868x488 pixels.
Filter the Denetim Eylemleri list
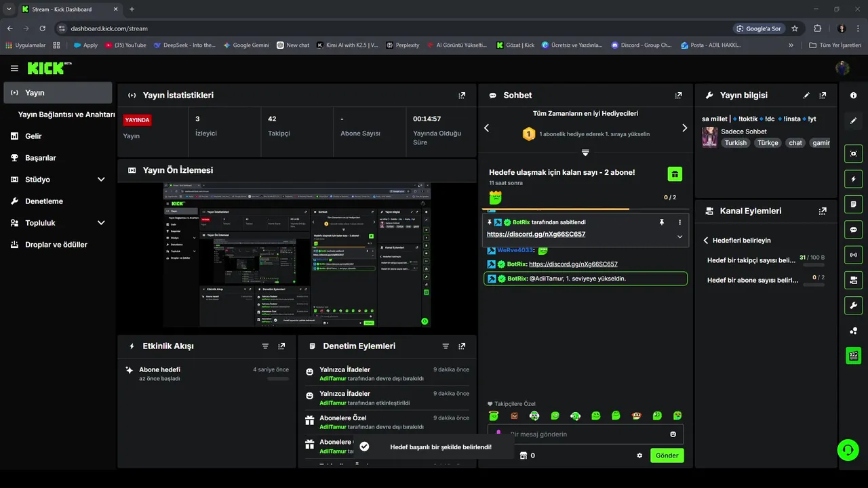446,346
